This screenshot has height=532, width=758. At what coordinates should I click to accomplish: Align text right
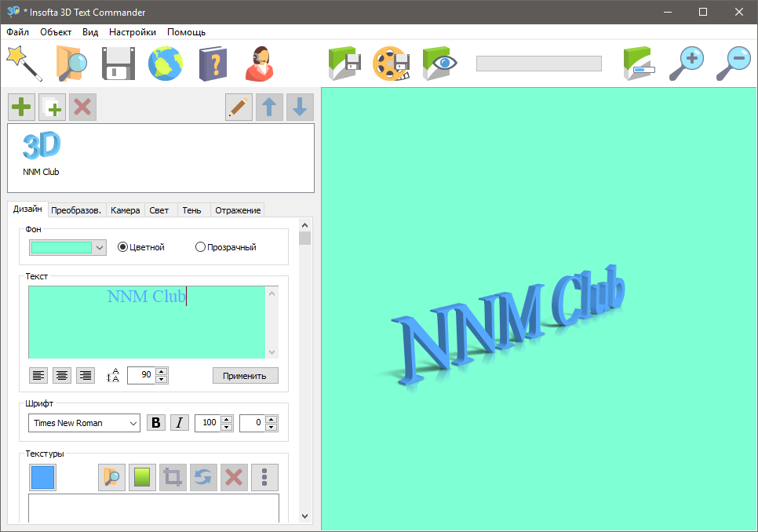pos(86,375)
